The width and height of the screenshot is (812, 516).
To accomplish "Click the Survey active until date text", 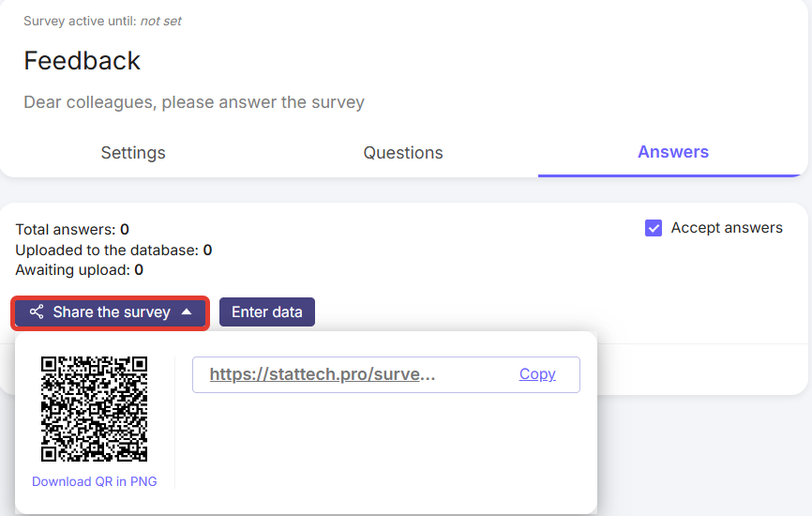I will click(160, 21).
